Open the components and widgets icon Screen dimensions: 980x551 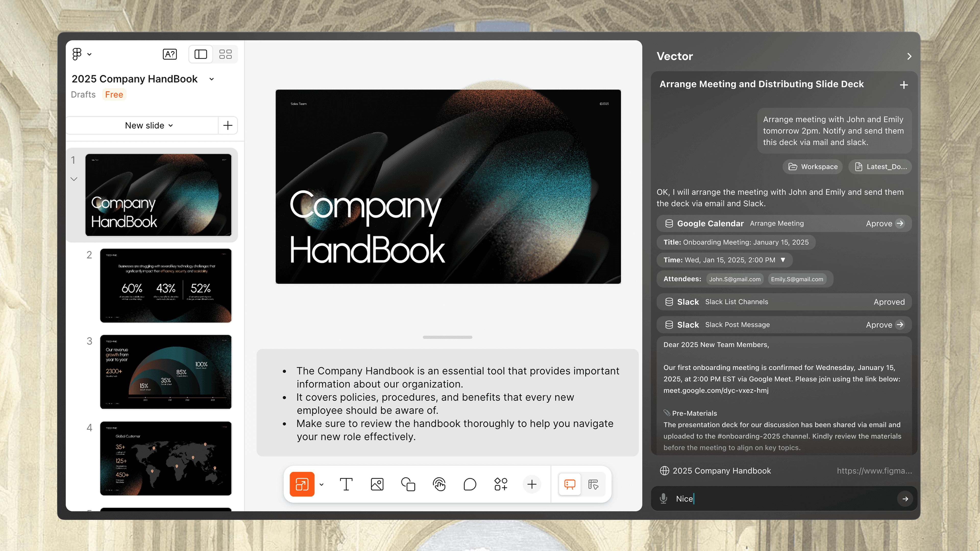pos(501,484)
